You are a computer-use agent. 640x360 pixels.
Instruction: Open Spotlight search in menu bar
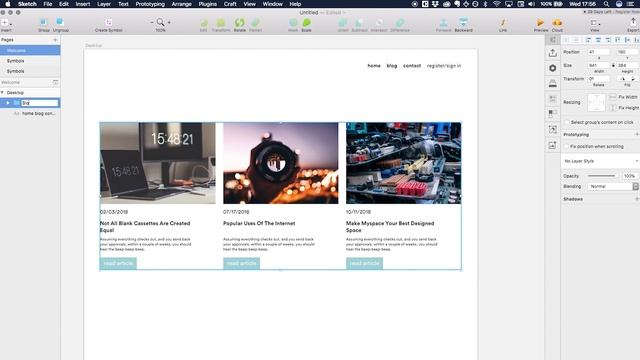pos(607,4)
